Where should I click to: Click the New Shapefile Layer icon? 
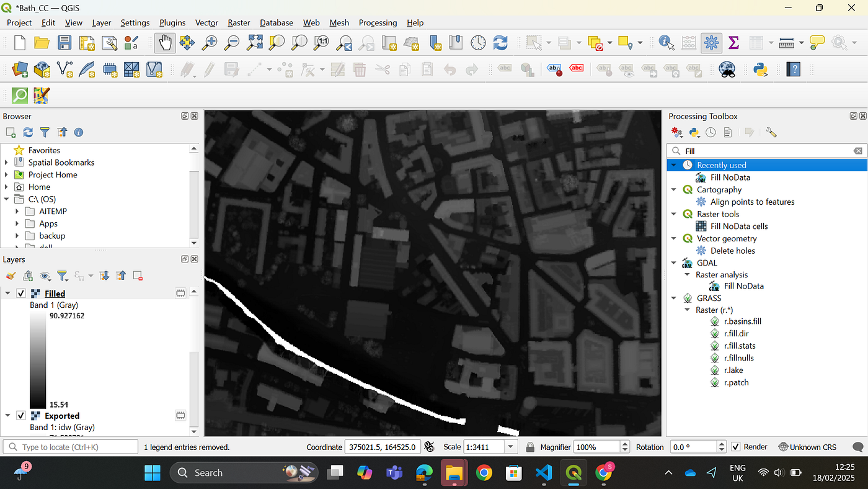coord(65,70)
